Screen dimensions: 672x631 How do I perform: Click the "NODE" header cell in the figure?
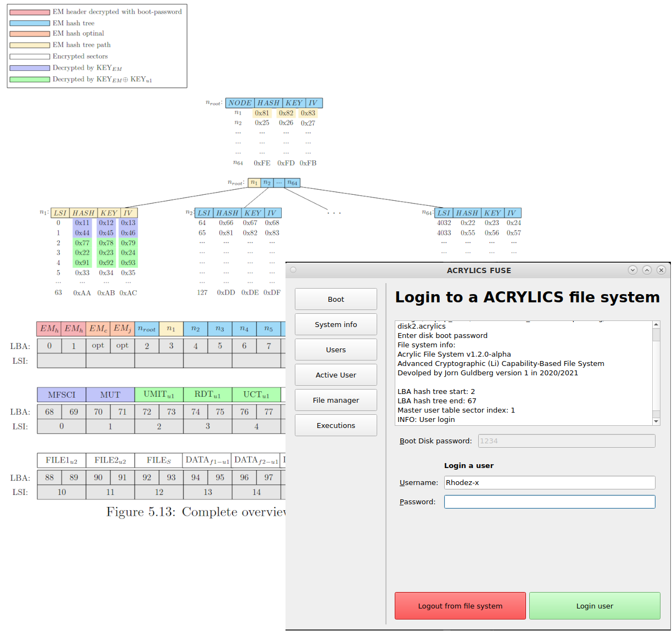tap(240, 103)
